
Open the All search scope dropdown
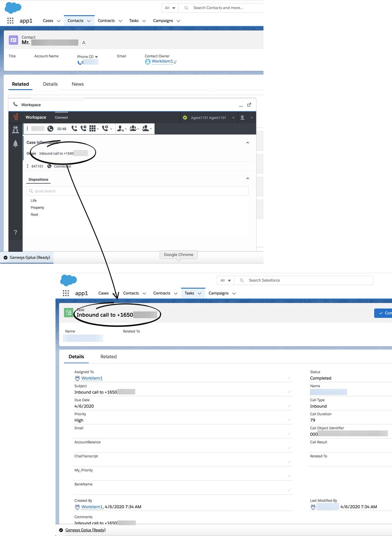pyautogui.click(x=170, y=8)
